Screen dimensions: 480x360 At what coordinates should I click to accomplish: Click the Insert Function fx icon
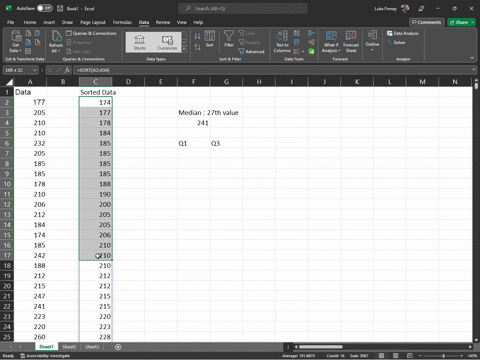67,70
